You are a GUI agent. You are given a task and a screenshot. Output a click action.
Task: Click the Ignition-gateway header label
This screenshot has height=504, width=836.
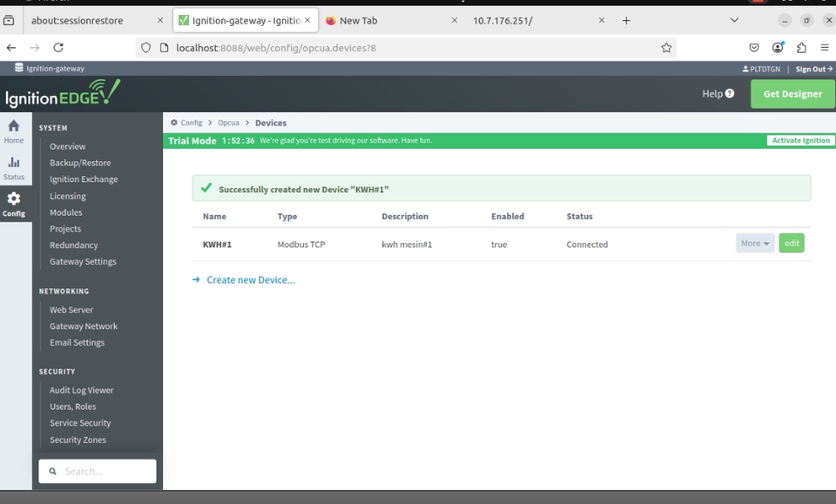tap(55, 69)
